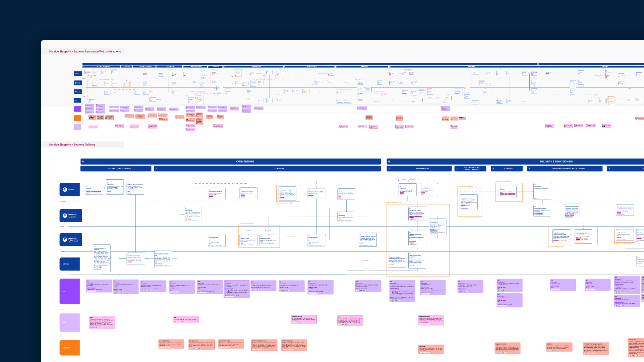Click the Cliente lane globe icon
The image size is (644, 362).
click(x=65, y=189)
